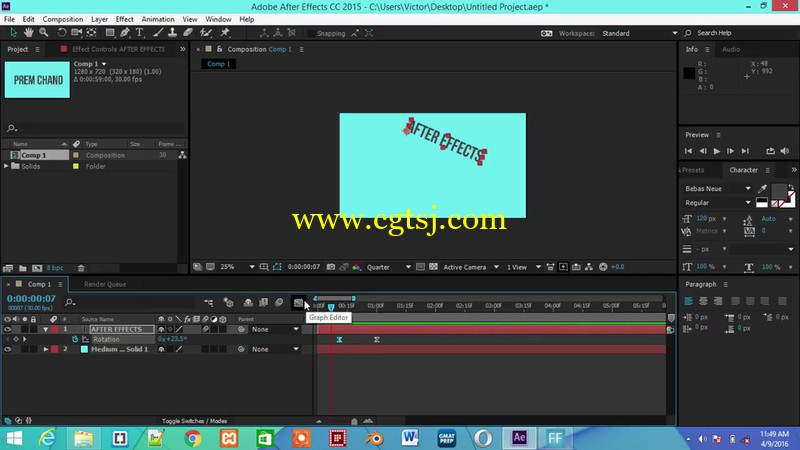
Task: Switch to the Audio panel tab
Action: pos(731,49)
